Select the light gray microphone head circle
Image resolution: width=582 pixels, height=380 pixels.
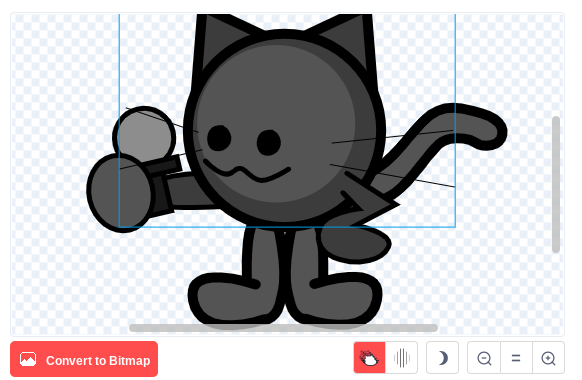tap(144, 135)
